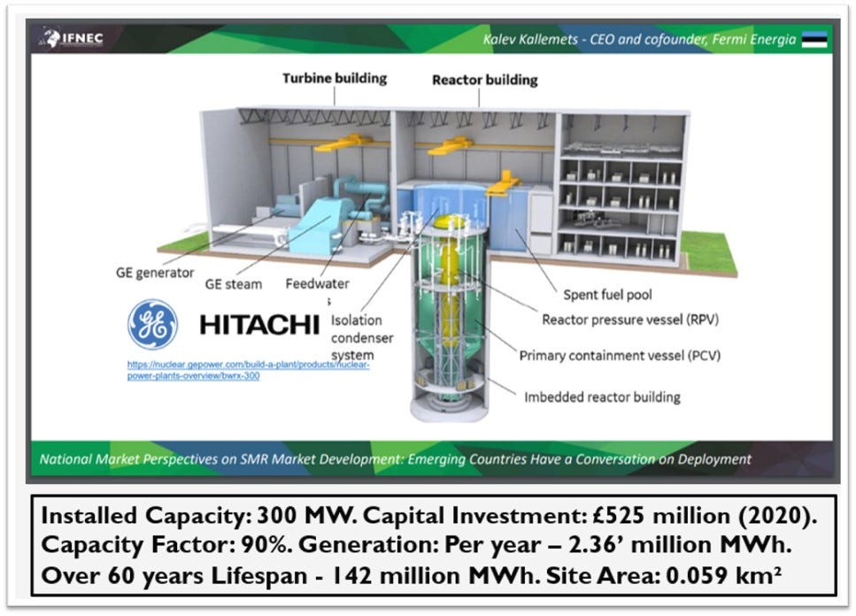Viewport: 856px width, 616px height.
Task: Click 'Capital Investment: £525 million (2020)' text
Action: [x=590, y=516]
